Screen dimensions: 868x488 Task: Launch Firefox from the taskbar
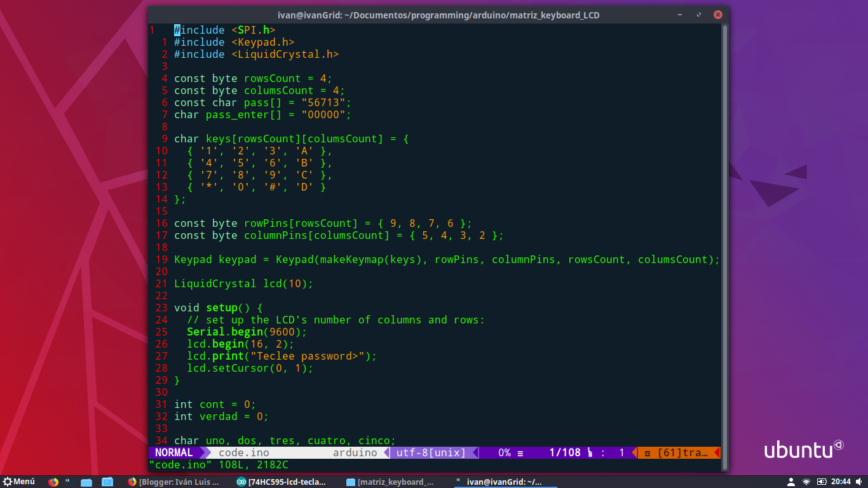tap(53, 481)
